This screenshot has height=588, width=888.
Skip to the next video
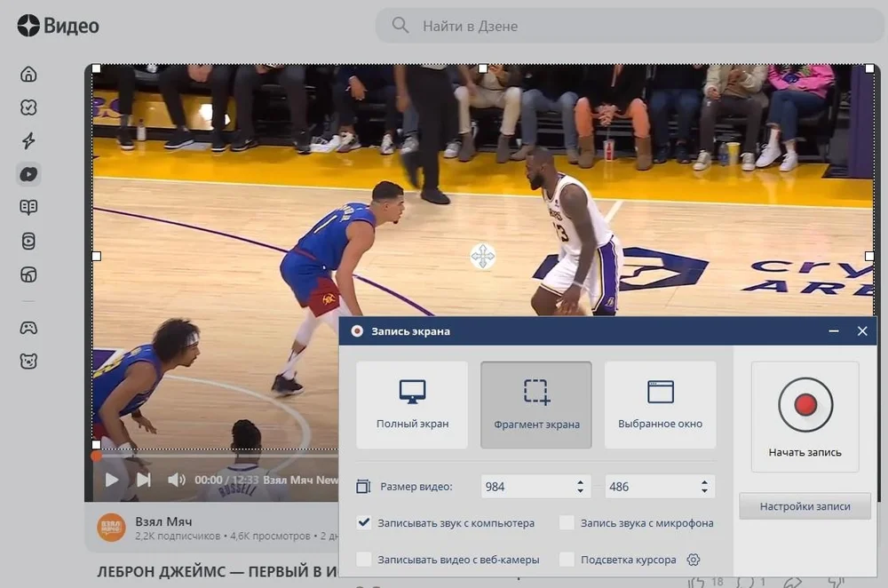tap(143, 480)
